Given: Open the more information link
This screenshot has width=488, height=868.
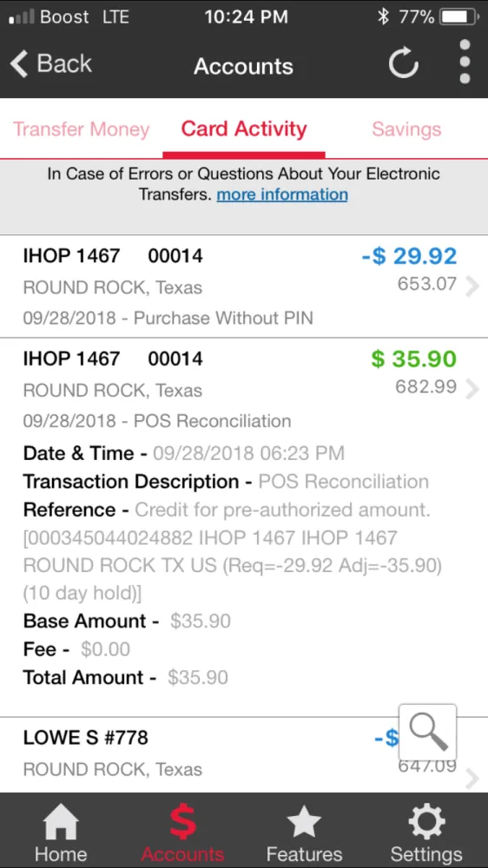Looking at the screenshot, I should coord(282,194).
